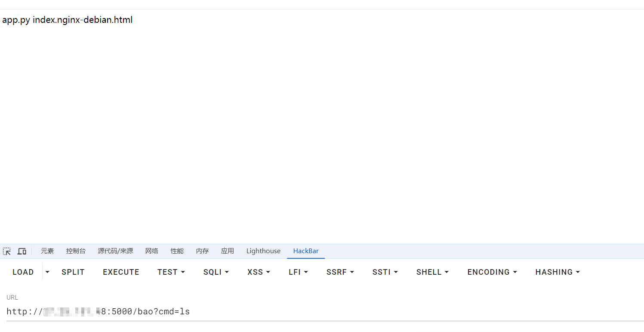Click the EXECUTE button

pos(121,272)
